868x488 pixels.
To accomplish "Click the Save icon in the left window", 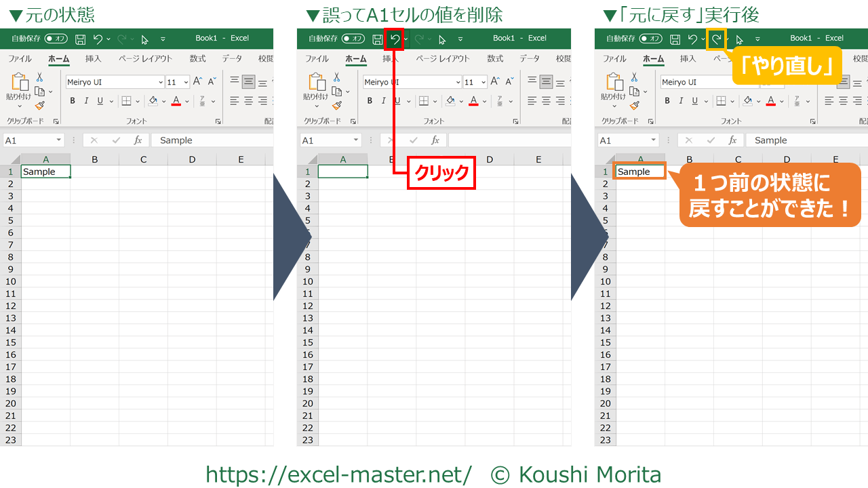I will [80, 39].
